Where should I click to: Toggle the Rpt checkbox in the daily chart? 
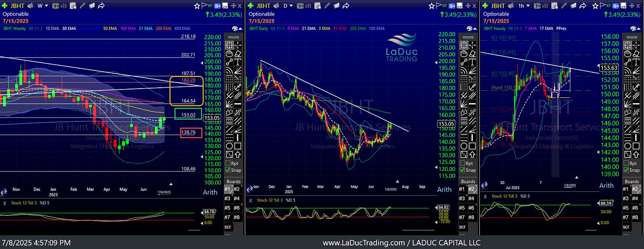(462, 163)
